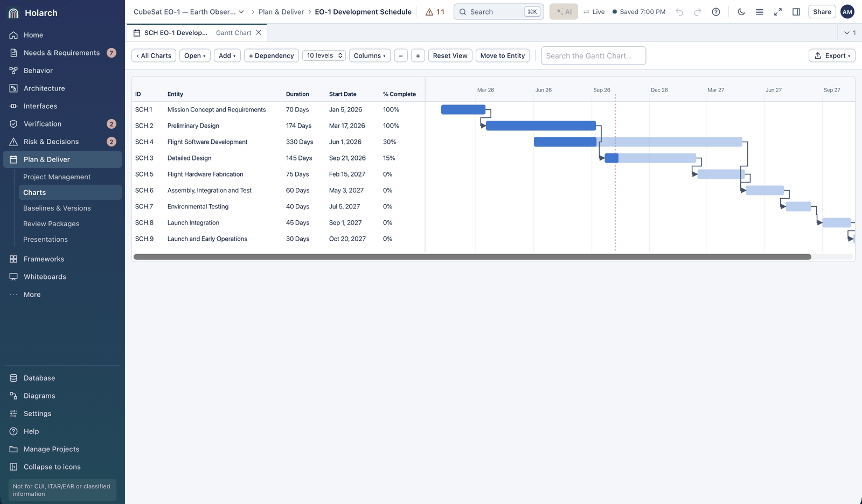The width and height of the screenshot is (862, 504).
Task: Open the AM user avatar
Action: pos(847,12)
